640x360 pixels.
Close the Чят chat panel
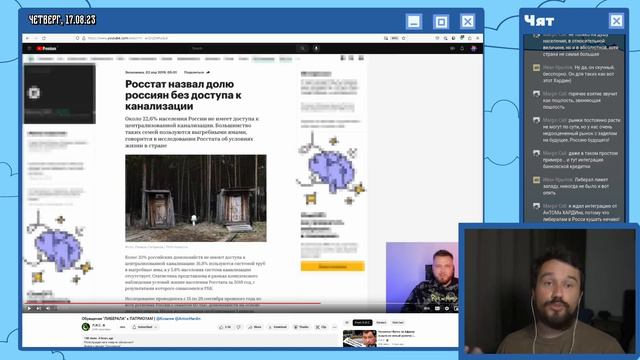pyautogui.click(x=616, y=20)
